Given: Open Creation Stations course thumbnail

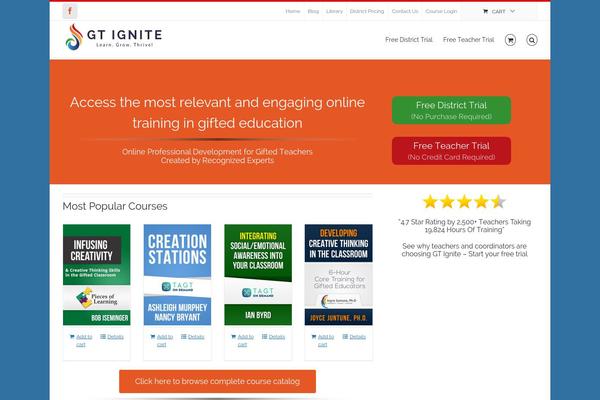Looking at the screenshot, I should (x=177, y=275).
